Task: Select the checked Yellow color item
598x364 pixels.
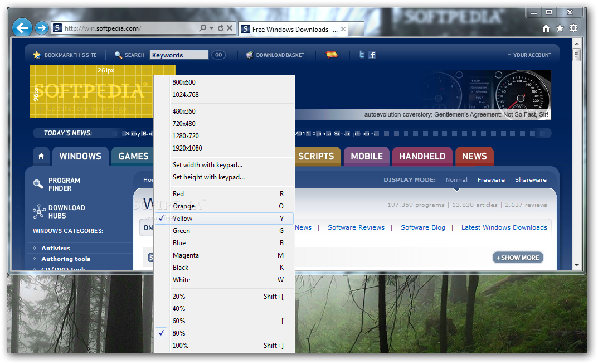Action: [224, 219]
